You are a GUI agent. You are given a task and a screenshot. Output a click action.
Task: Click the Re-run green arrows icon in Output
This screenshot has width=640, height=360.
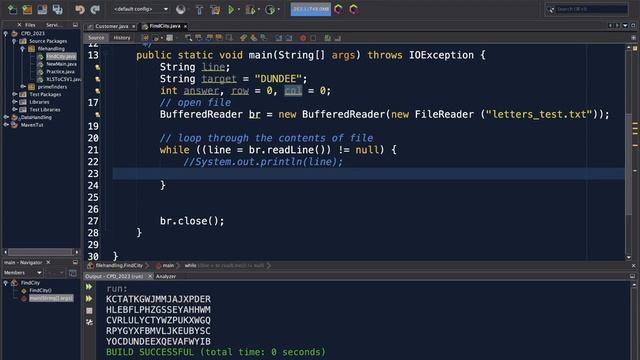[89, 287]
